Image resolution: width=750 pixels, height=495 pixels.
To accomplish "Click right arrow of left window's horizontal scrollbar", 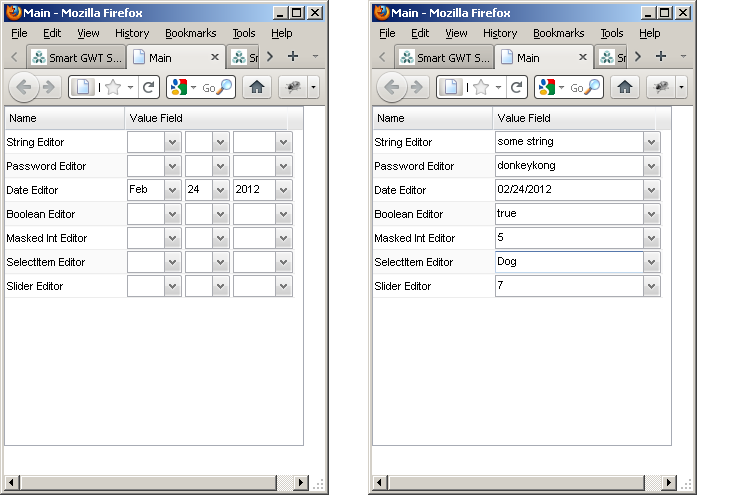I will tap(300, 483).
